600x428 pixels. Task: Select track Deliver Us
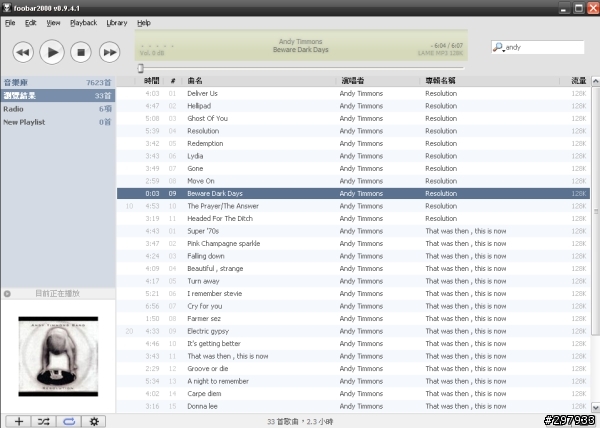coord(353,93)
